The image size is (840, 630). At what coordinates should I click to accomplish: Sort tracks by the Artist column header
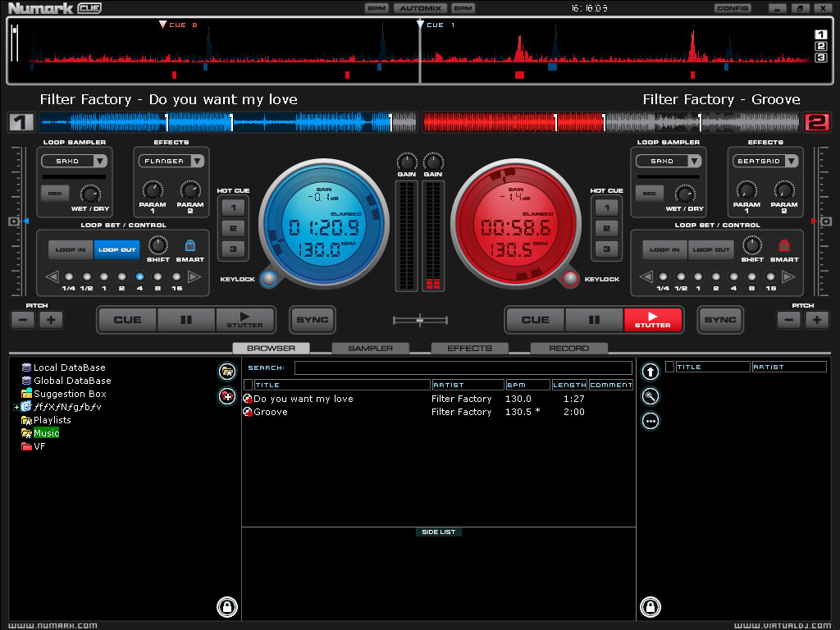click(468, 385)
